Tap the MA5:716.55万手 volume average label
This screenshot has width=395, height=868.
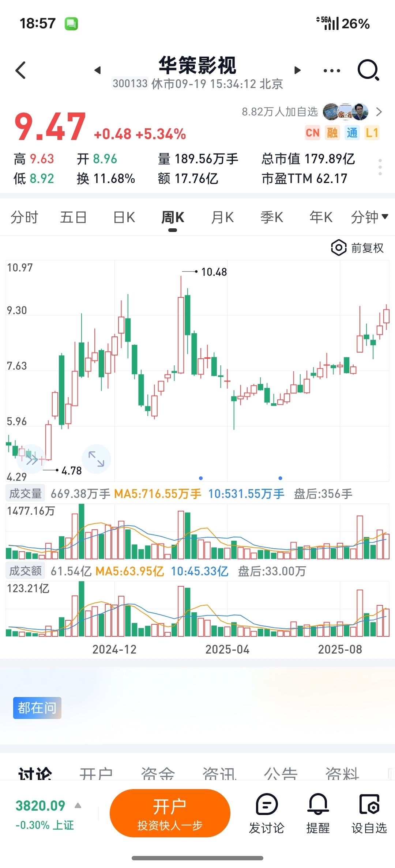coord(158,494)
